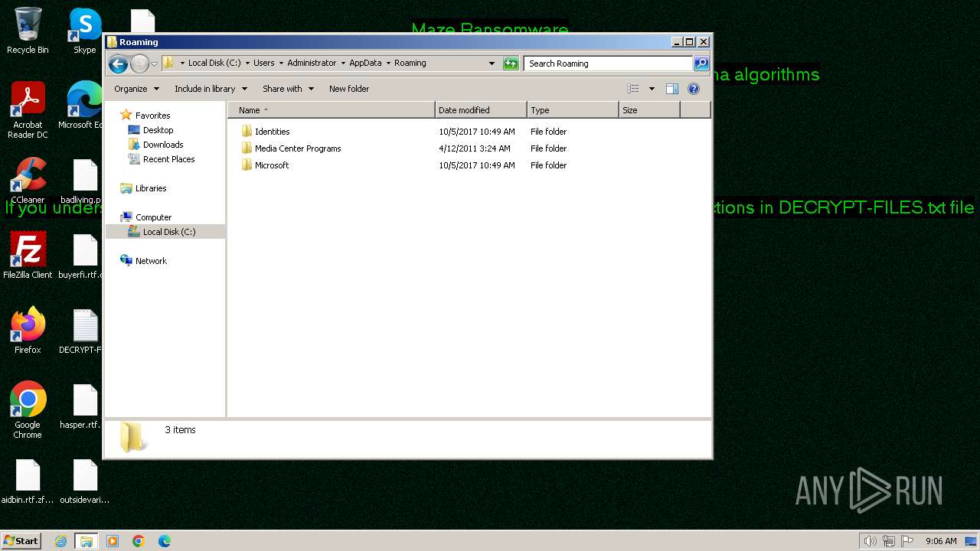The image size is (980, 551).
Task: Open Edge from the taskbar
Action: point(165,541)
